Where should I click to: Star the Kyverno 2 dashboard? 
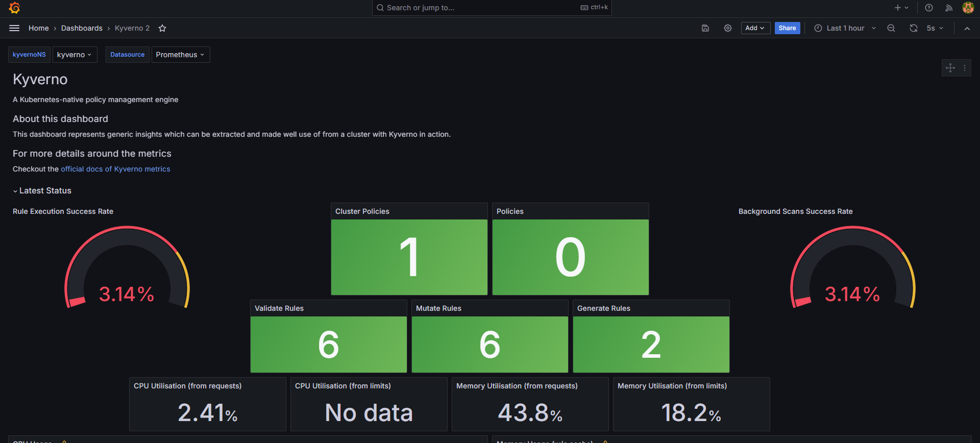162,28
